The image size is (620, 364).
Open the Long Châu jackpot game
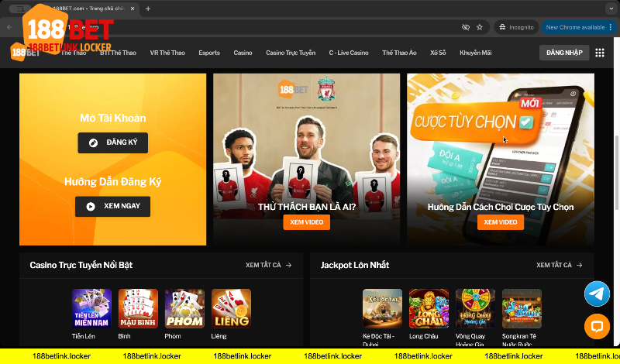click(x=429, y=308)
